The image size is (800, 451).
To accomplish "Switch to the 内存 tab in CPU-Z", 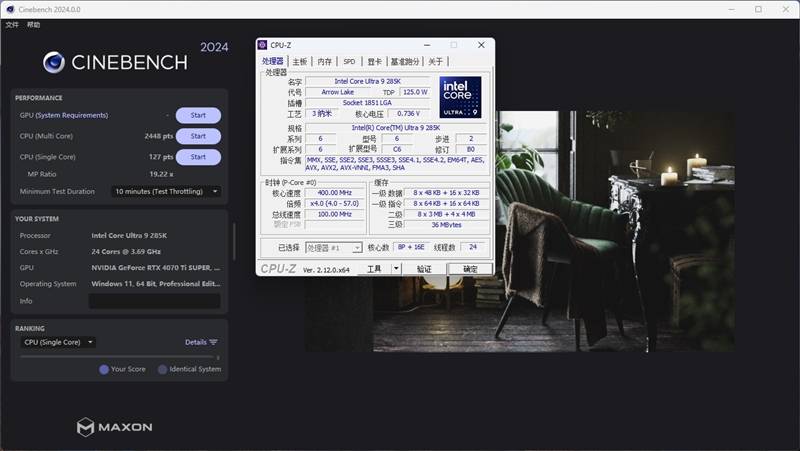I will [324, 61].
